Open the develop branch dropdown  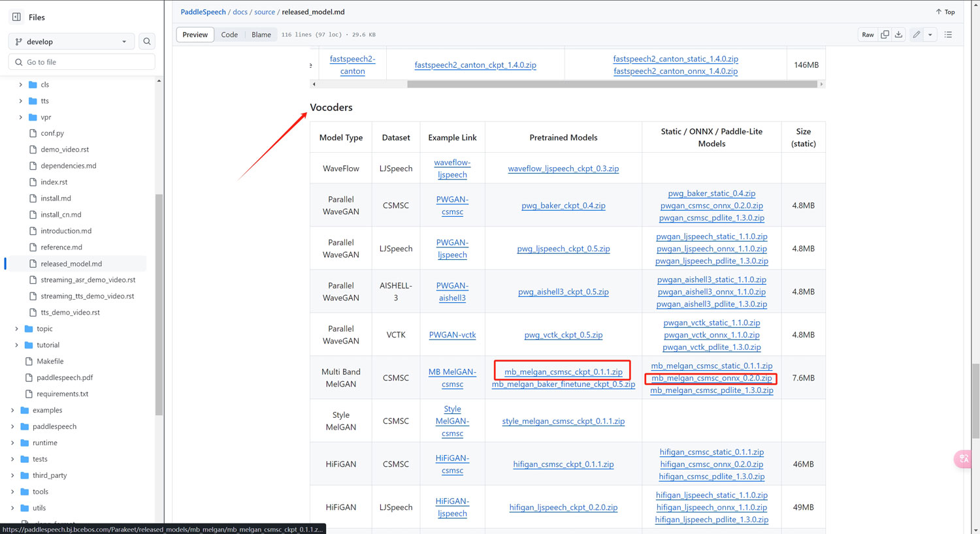[71, 42]
